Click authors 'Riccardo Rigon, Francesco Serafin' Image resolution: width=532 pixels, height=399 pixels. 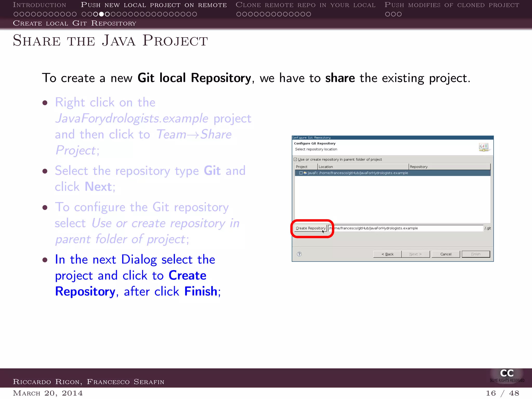point(89,382)
